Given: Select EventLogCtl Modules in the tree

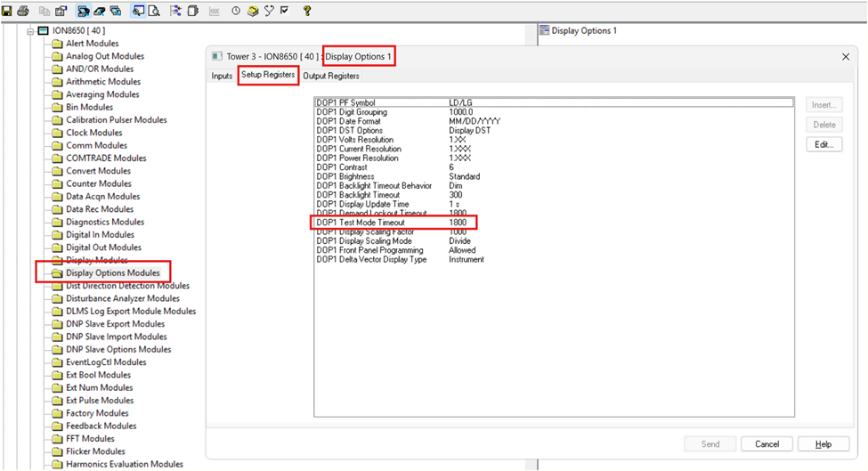Looking at the screenshot, I should [106, 362].
